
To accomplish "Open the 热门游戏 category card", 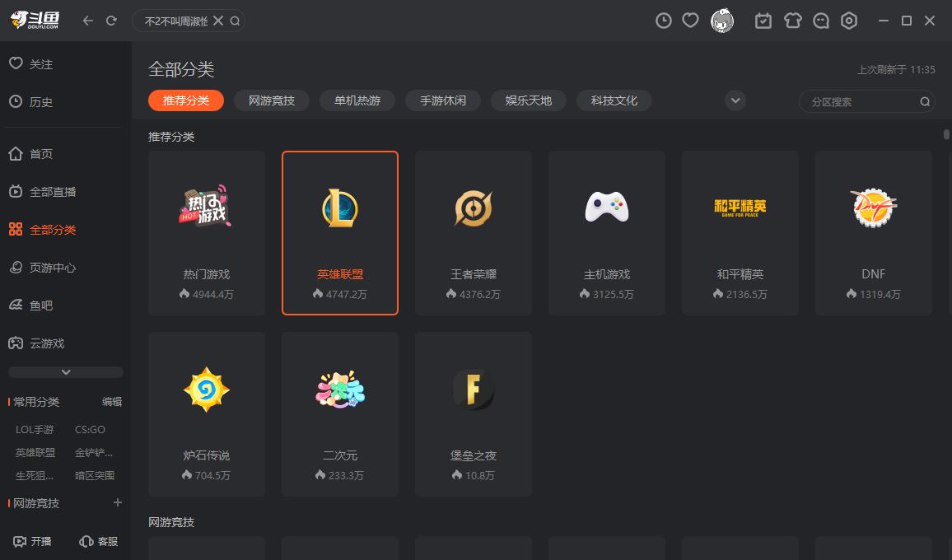I will 207,233.
